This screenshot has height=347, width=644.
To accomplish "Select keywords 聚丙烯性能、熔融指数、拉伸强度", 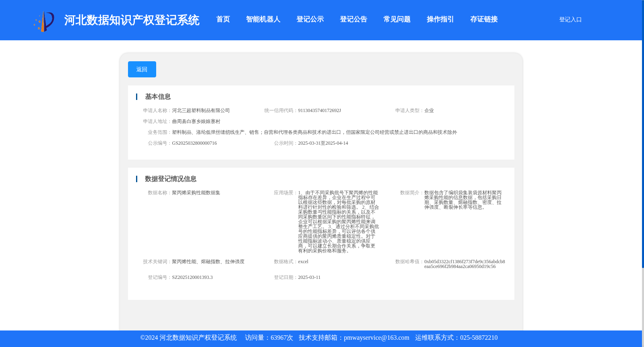I will (x=208, y=262).
